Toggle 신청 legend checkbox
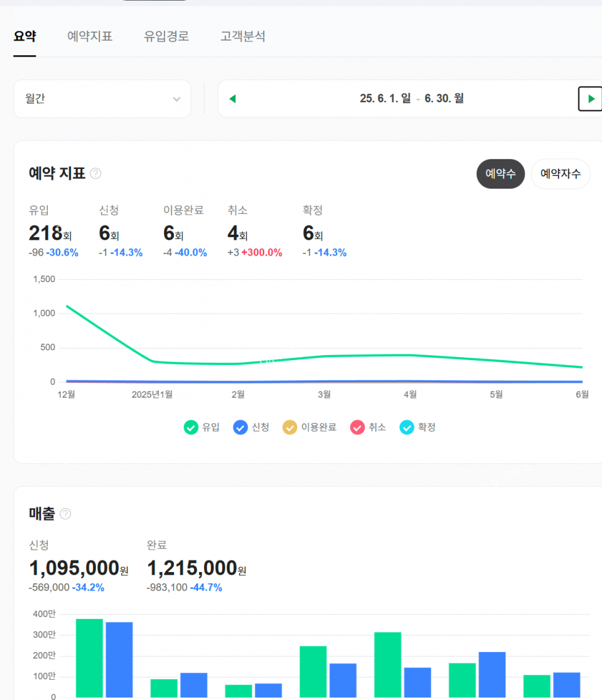 click(240, 427)
